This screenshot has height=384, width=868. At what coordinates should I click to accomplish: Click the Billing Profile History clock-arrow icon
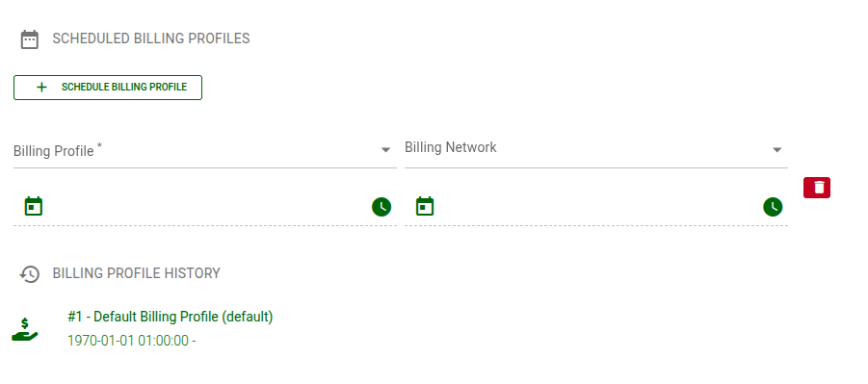[30, 274]
